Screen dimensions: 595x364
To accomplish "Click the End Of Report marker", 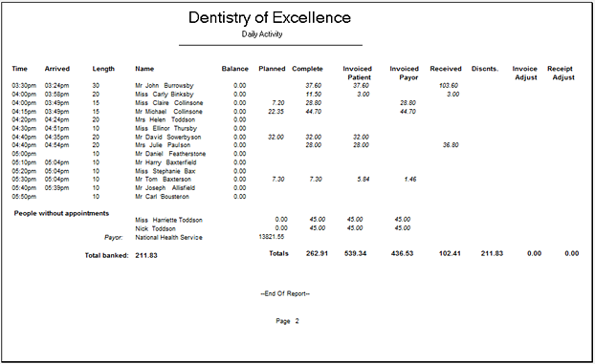I will [285, 293].
